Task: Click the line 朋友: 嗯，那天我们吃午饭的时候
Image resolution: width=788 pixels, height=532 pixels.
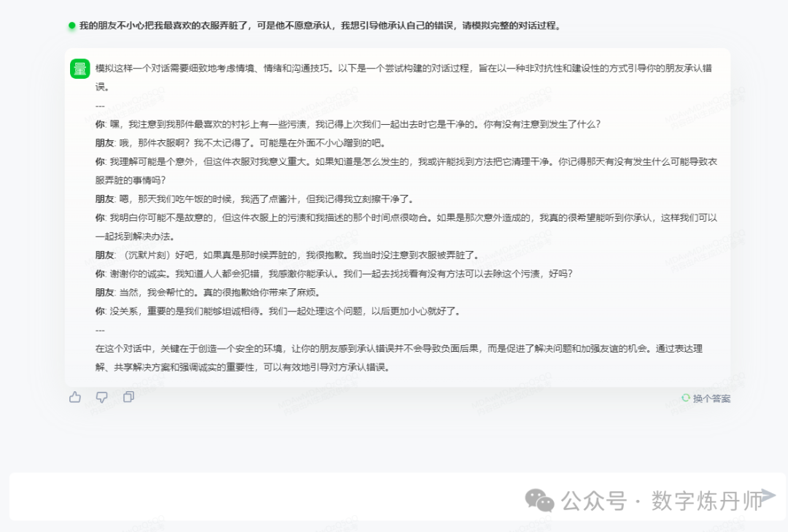Action: point(255,199)
